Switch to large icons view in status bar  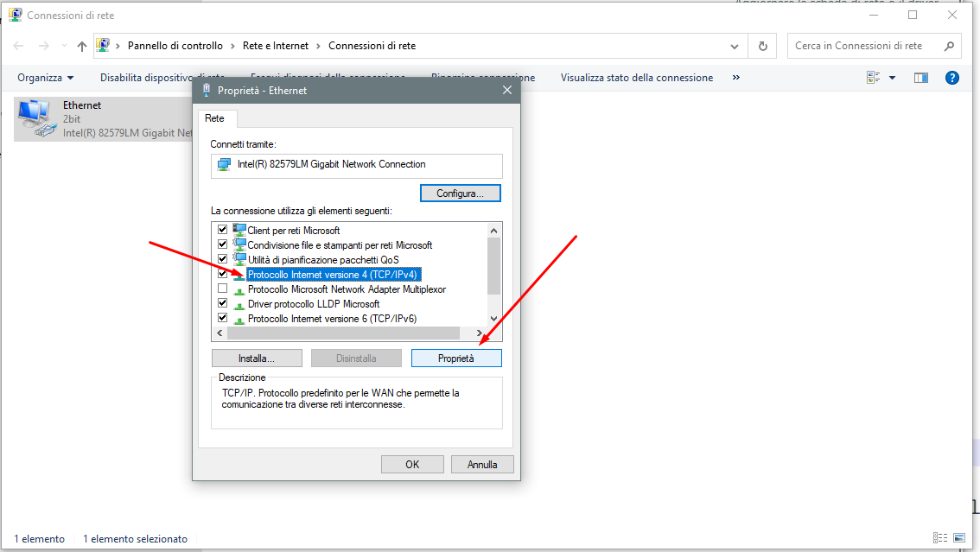pyautogui.click(x=958, y=537)
